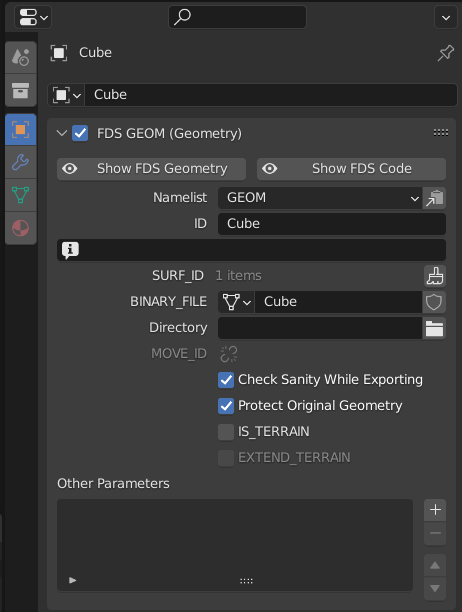Add a parameter with the plus button
This screenshot has height=612, width=462.
[435, 510]
